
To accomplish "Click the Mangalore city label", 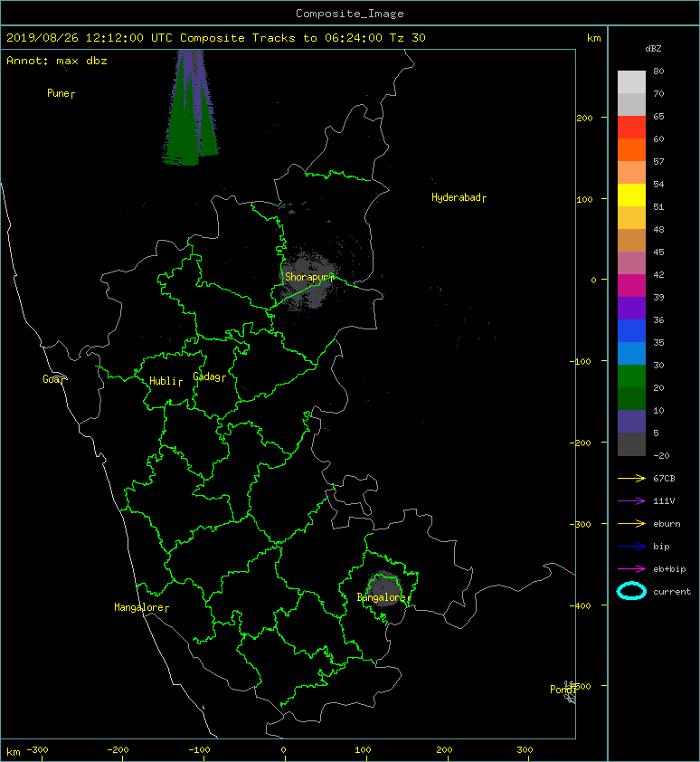I will [x=141, y=607].
